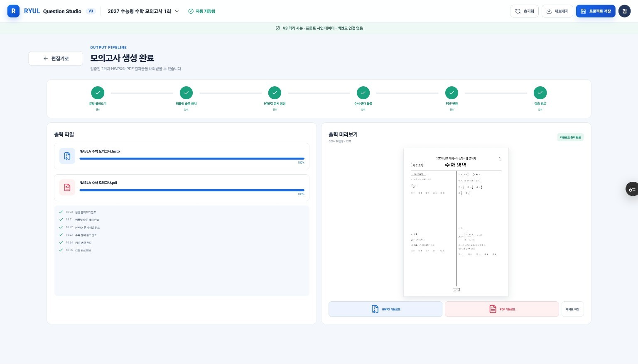
Task: Click the HWPX file icon in 출력 파일
Action: (67, 156)
